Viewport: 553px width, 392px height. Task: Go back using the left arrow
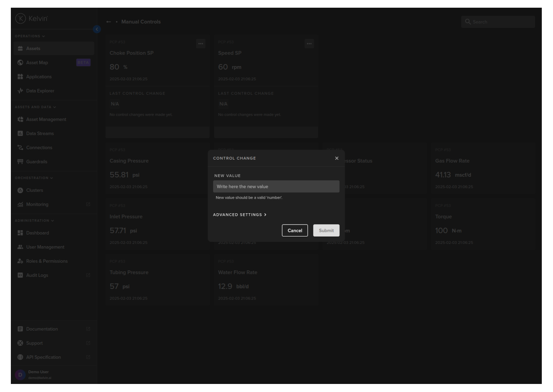coord(108,22)
